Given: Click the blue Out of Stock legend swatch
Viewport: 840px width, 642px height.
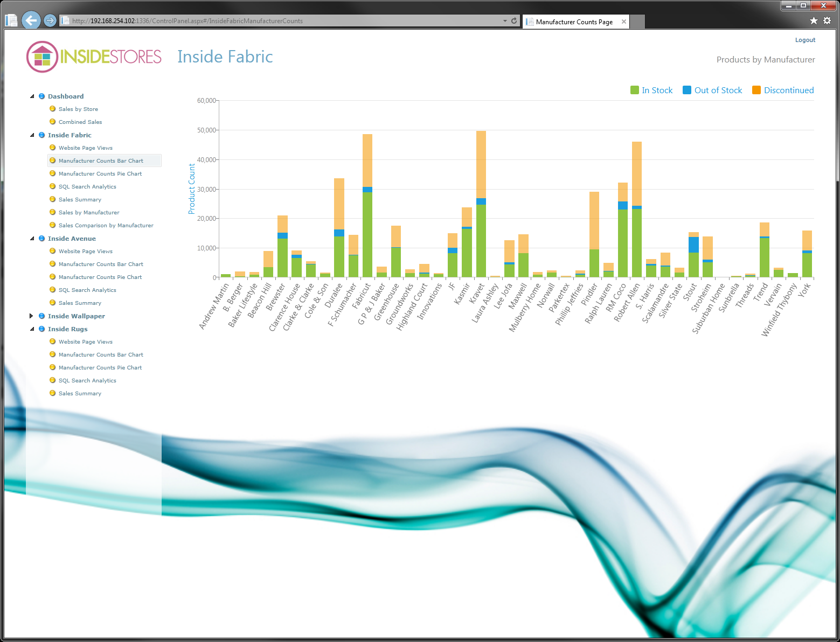Looking at the screenshot, I should (687, 90).
